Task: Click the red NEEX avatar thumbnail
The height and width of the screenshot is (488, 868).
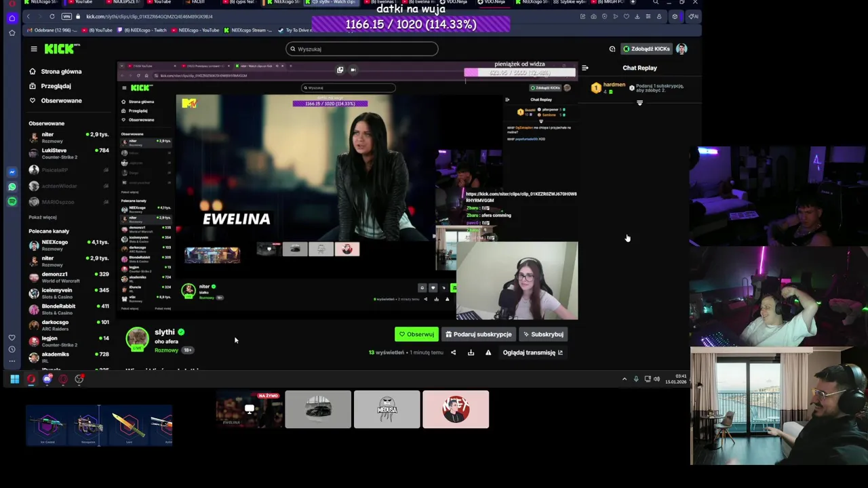Action: click(456, 409)
